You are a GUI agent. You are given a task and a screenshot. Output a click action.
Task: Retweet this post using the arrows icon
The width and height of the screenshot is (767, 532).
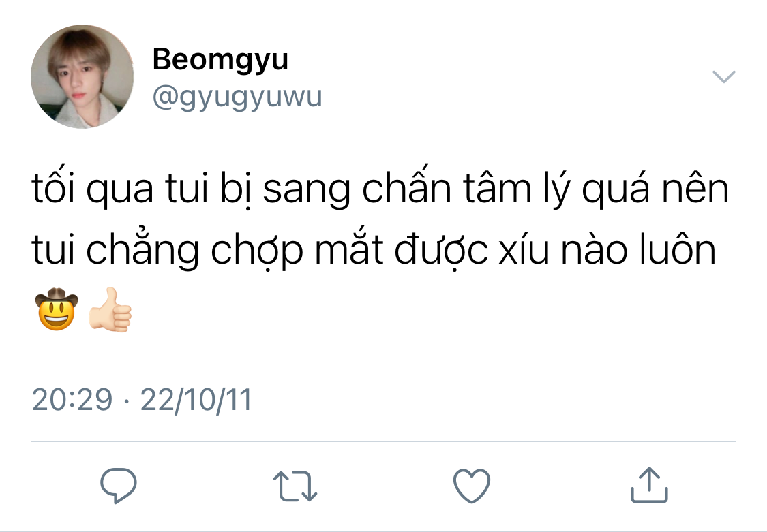[x=295, y=486]
